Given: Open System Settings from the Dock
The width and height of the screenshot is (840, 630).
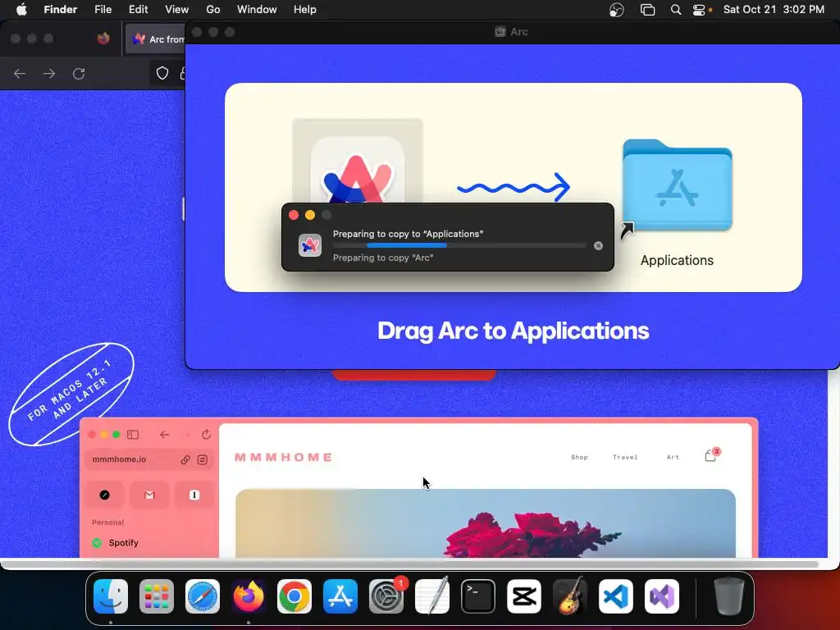Looking at the screenshot, I should coord(386,596).
